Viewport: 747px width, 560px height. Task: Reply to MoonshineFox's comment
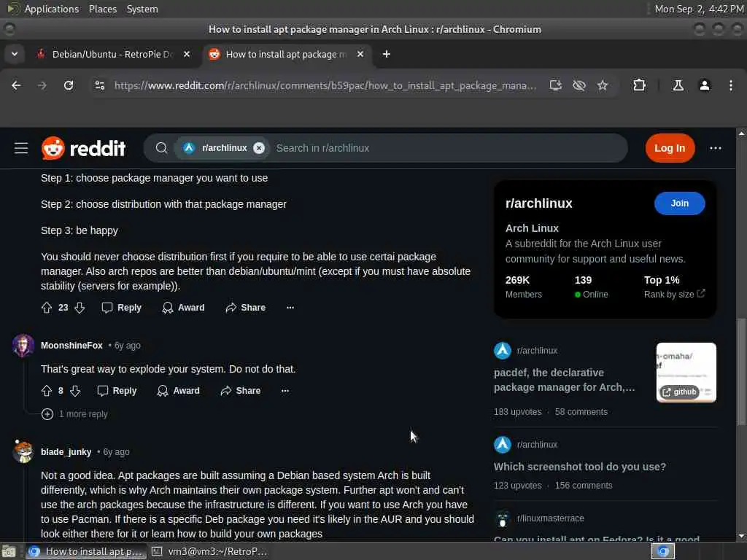click(x=117, y=391)
